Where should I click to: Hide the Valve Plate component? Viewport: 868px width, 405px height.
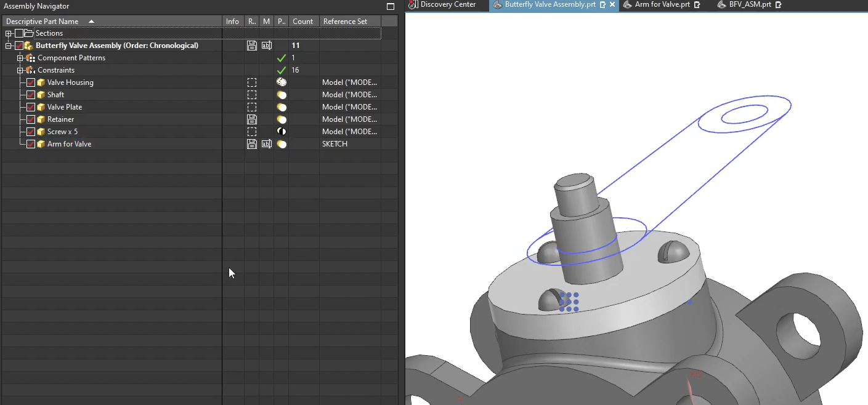pyautogui.click(x=31, y=107)
